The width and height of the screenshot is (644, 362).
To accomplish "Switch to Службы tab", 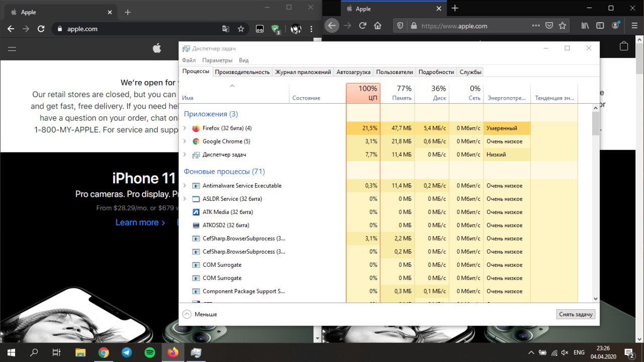I will coord(470,72).
